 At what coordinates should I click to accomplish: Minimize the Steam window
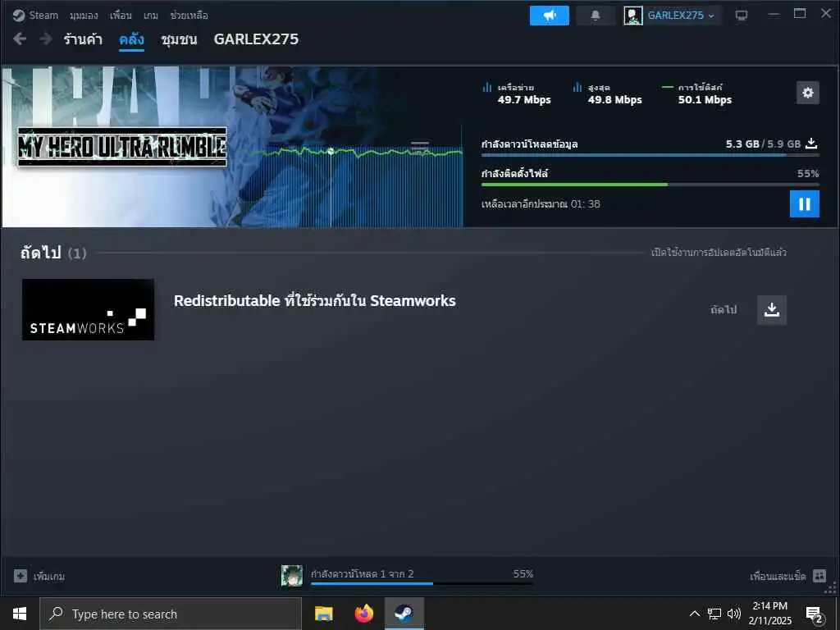[774, 14]
